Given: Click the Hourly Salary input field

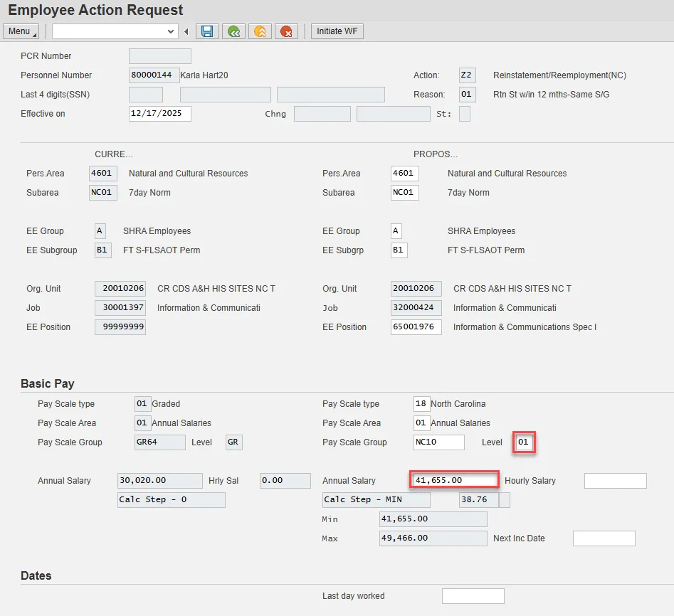Looking at the screenshot, I should tap(615, 481).
